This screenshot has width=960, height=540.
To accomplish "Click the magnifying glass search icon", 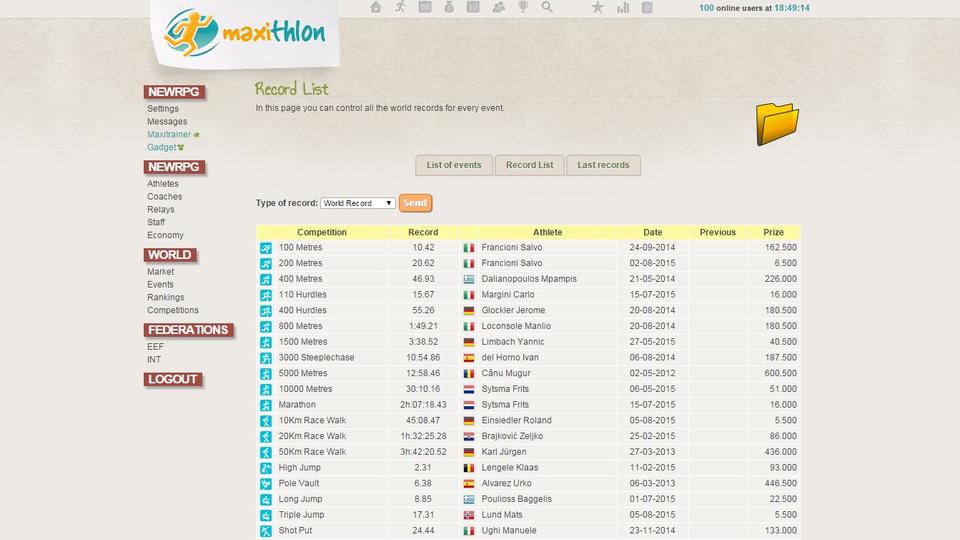I will (547, 7).
